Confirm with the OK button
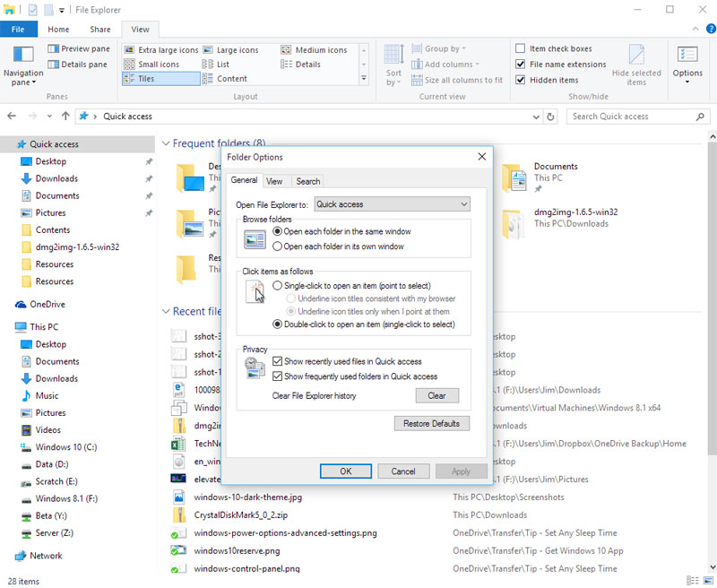This screenshot has width=717, height=588. coord(346,471)
